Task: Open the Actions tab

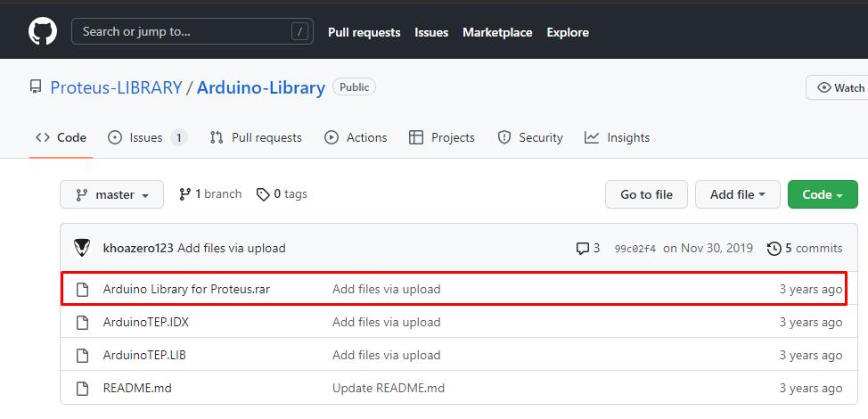Action: pyautogui.click(x=356, y=138)
